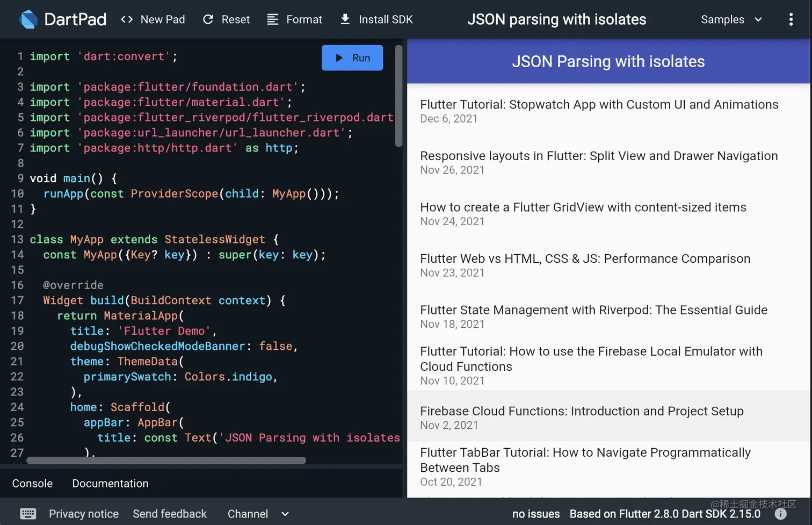This screenshot has height=525, width=812.
Task: Click the New Pad label
Action: tap(163, 19)
